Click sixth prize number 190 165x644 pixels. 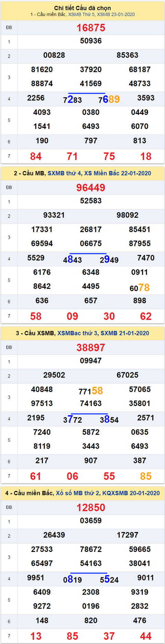(x=42, y=141)
